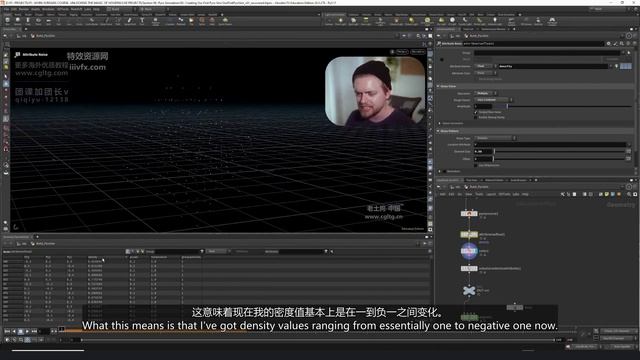Add an Area Light from the shelf
640x360 pixels.
pos(366,21)
